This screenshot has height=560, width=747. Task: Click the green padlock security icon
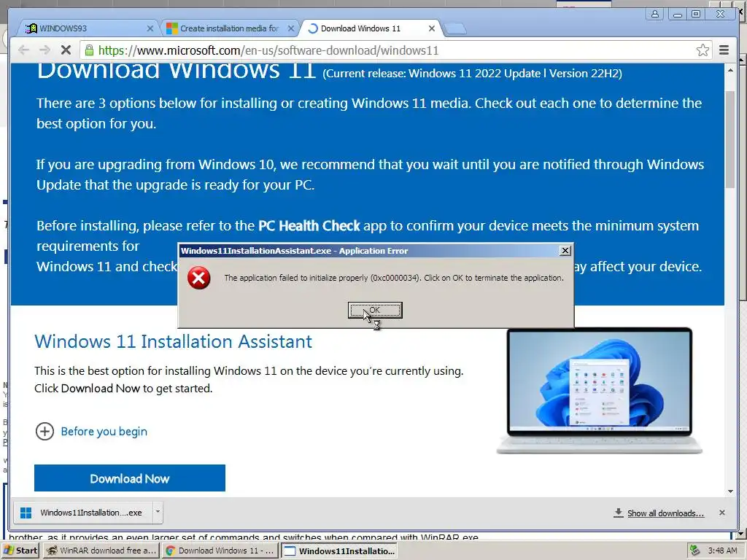pyautogui.click(x=89, y=50)
